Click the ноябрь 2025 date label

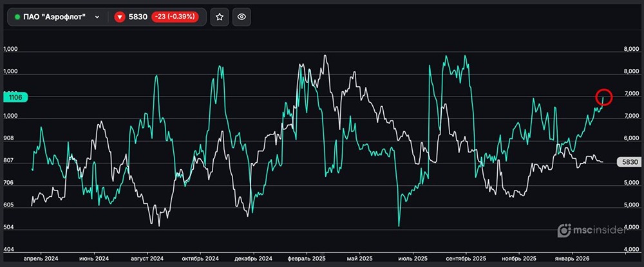(519, 259)
